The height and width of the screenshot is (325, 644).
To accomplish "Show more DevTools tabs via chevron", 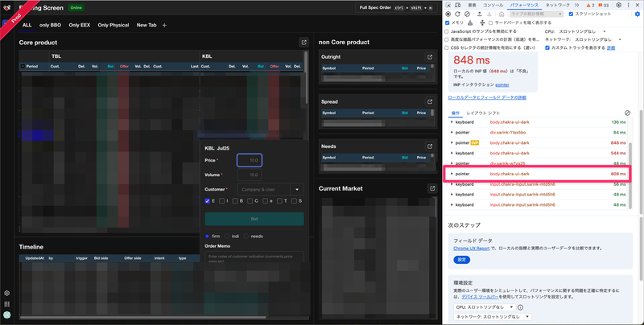I will pyautogui.click(x=576, y=6).
